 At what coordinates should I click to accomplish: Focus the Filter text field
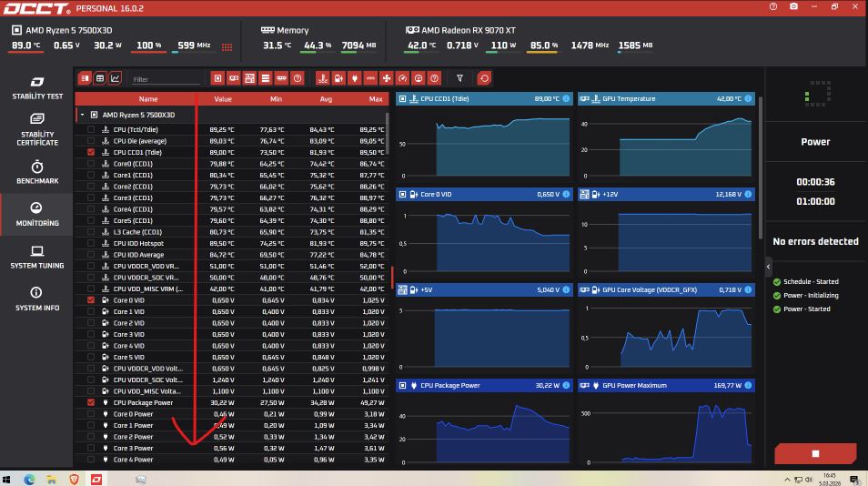click(x=166, y=79)
